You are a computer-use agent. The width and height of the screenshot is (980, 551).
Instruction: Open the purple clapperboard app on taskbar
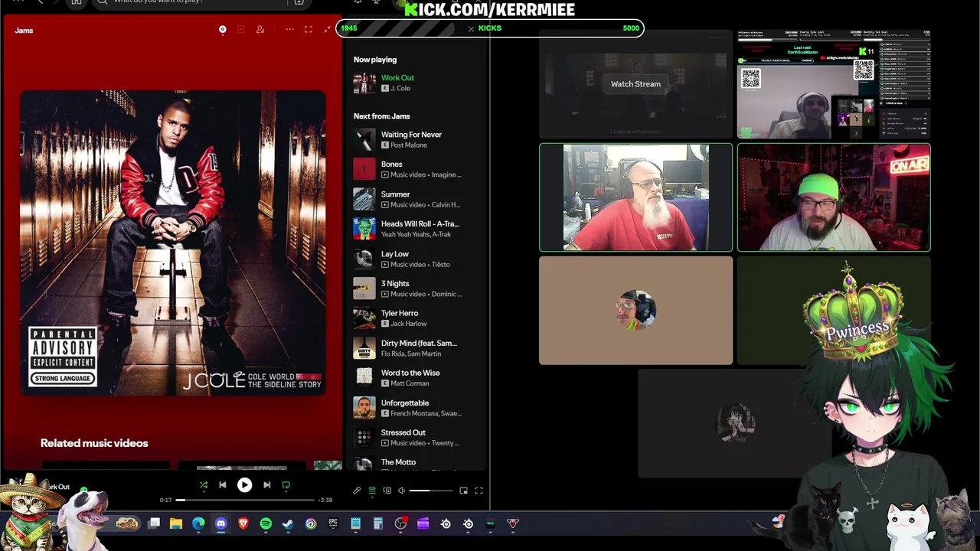423,523
